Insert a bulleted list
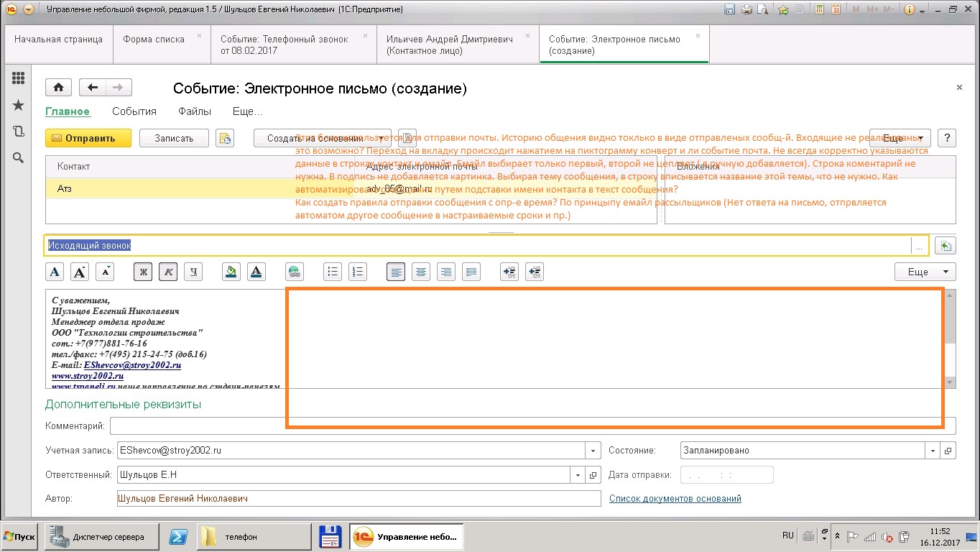This screenshot has width=980, height=552. point(332,272)
